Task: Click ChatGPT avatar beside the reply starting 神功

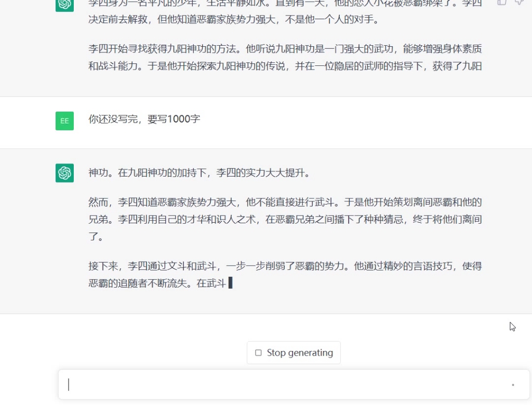Action: [64, 173]
